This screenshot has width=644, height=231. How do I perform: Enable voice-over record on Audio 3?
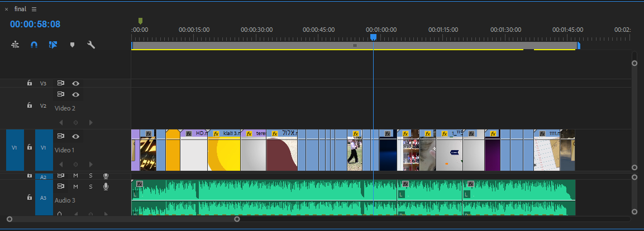[106, 187]
